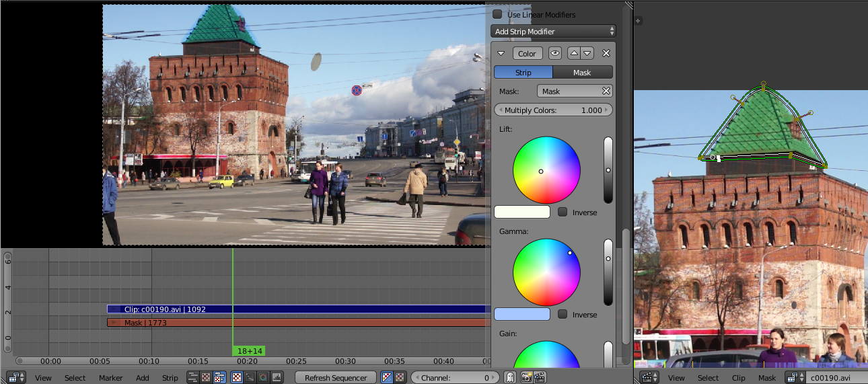
Task: Select Chroma Vectorscope display mode
Action: (263, 377)
